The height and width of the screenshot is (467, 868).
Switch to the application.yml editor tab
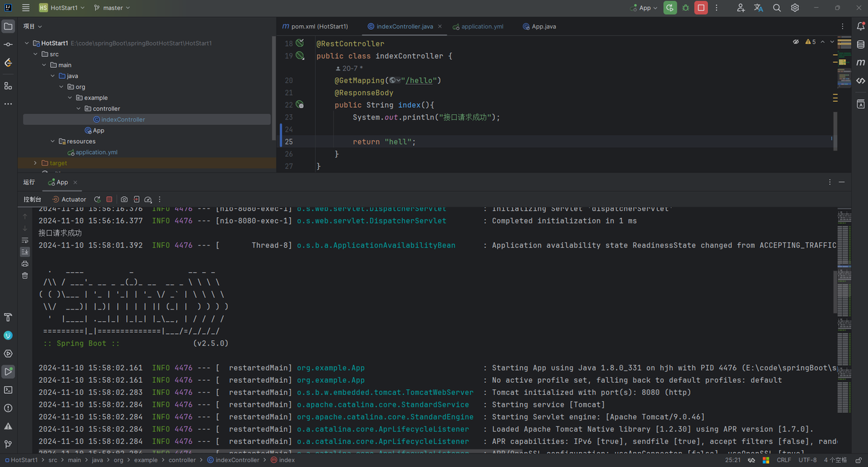pos(481,26)
